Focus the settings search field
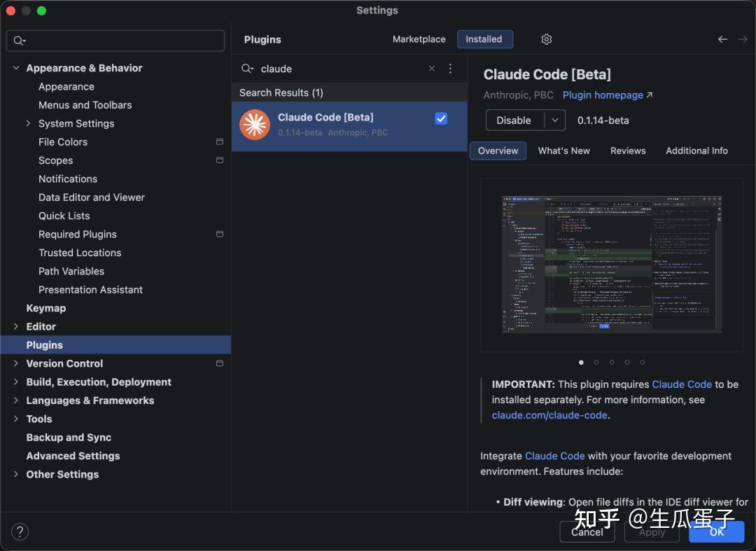 (x=115, y=41)
